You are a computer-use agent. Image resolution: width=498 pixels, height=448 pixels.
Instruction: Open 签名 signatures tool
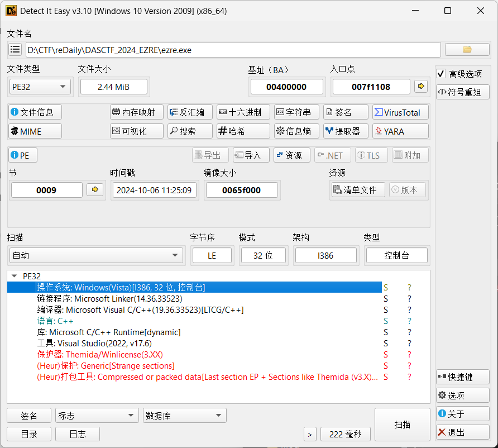click(x=346, y=112)
